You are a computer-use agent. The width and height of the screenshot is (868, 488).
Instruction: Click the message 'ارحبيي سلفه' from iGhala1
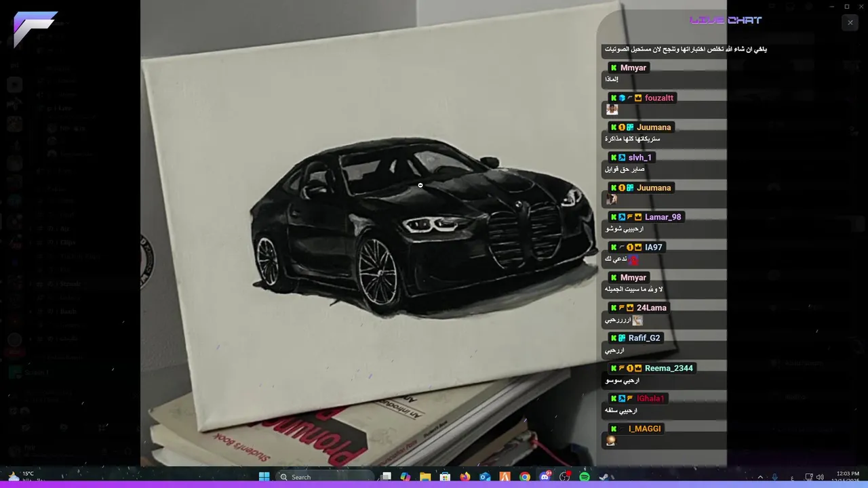point(621,410)
